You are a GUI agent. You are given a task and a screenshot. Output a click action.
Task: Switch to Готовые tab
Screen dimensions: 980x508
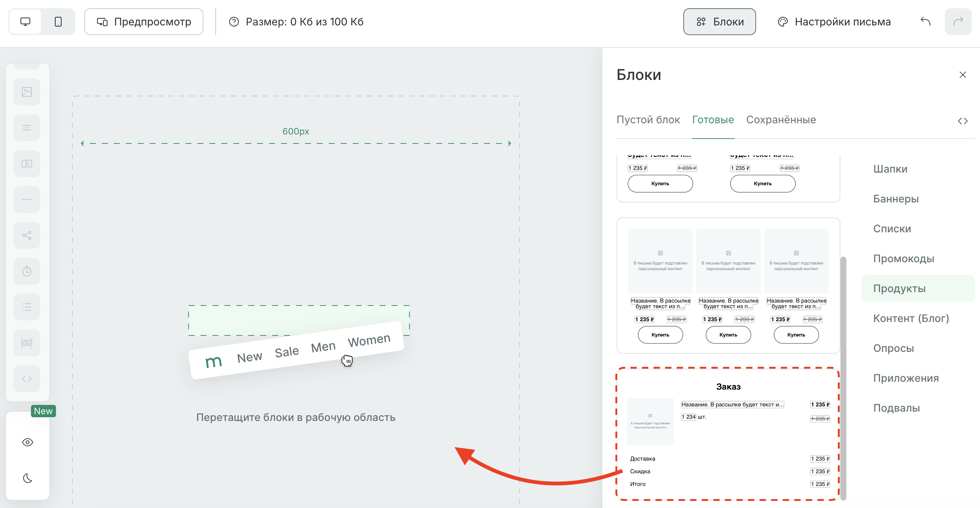click(x=713, y=120)
